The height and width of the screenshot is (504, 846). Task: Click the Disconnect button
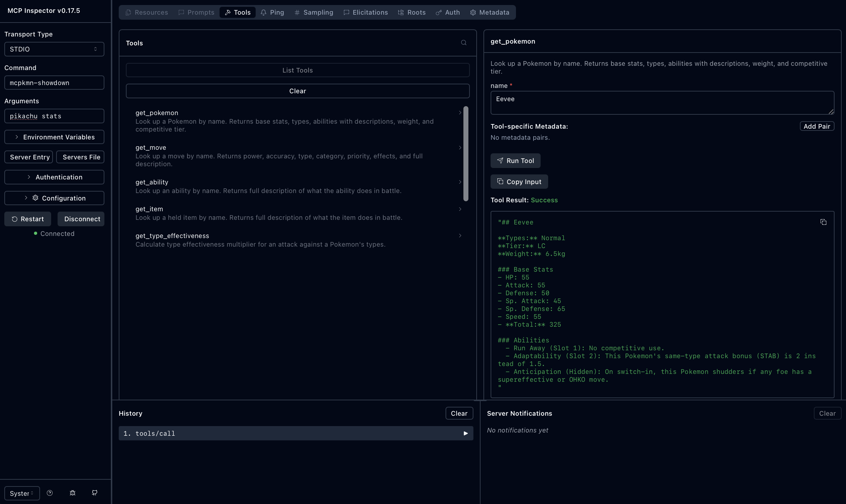point(81,219)
